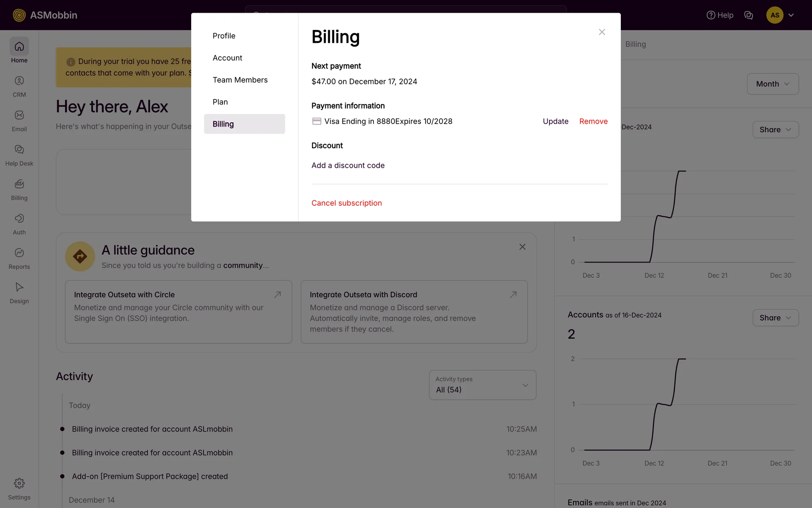Go to Auth in the sidebar
The image size is (812, 508).
click(19, 224)
